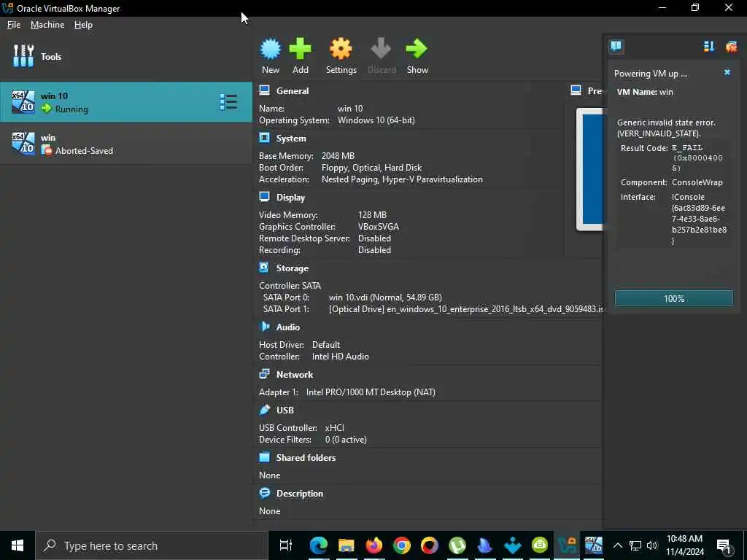This screenshot has width=747, height=560.
Task: Dismiss the Powering VM up notification
Action: point(727,72)
